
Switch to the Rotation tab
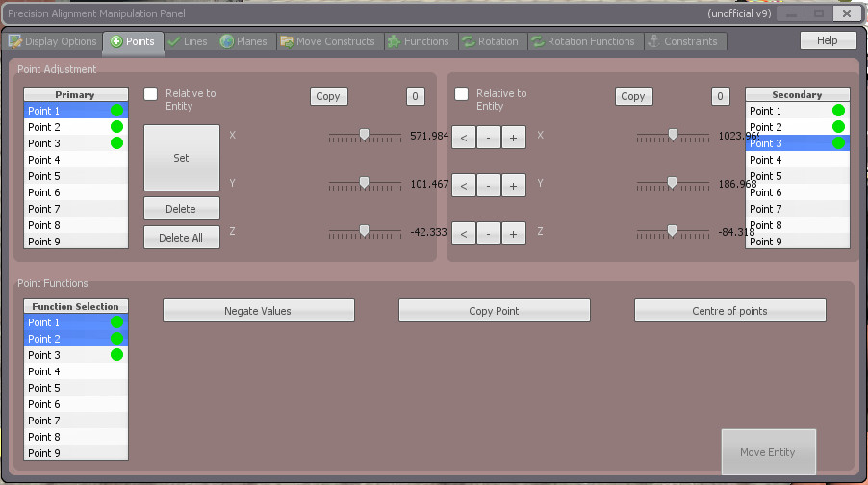pos(491,41)
